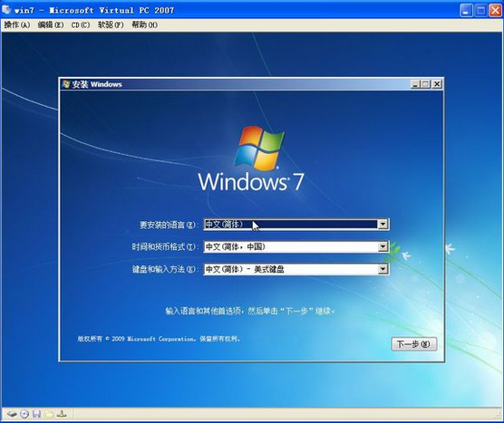
Task: Click the floppy disk status icon
Action: point(36,414)
